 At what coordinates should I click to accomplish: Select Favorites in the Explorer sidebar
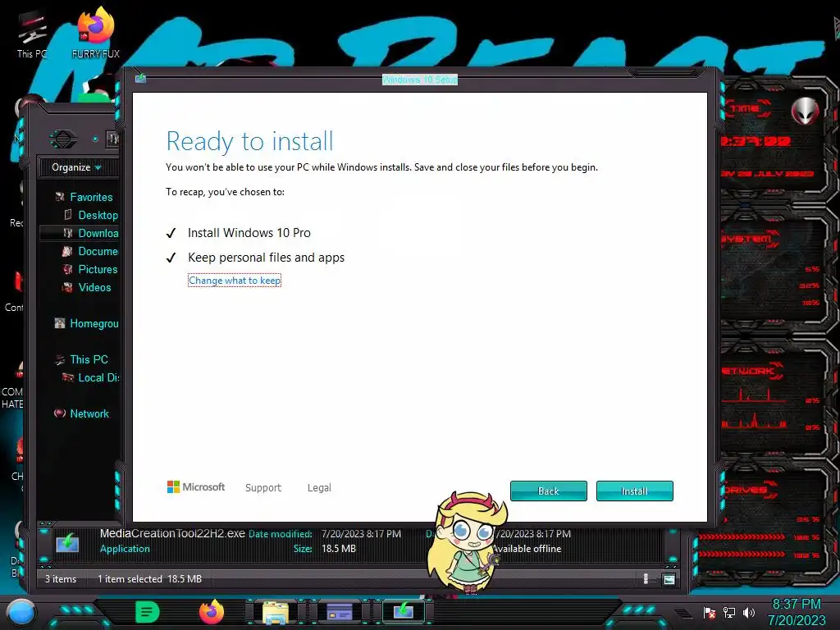[91, 197]
